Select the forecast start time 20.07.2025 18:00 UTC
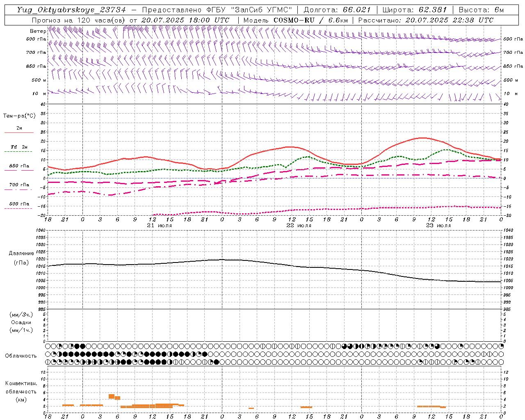 click(185, 20)
